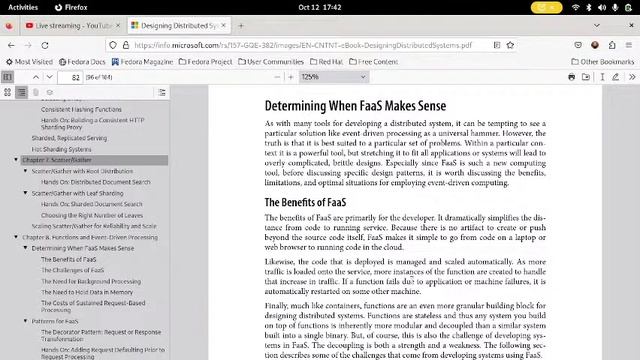Show thumbnails view in the sidebar
640x360 pixels.
point(7,92)
